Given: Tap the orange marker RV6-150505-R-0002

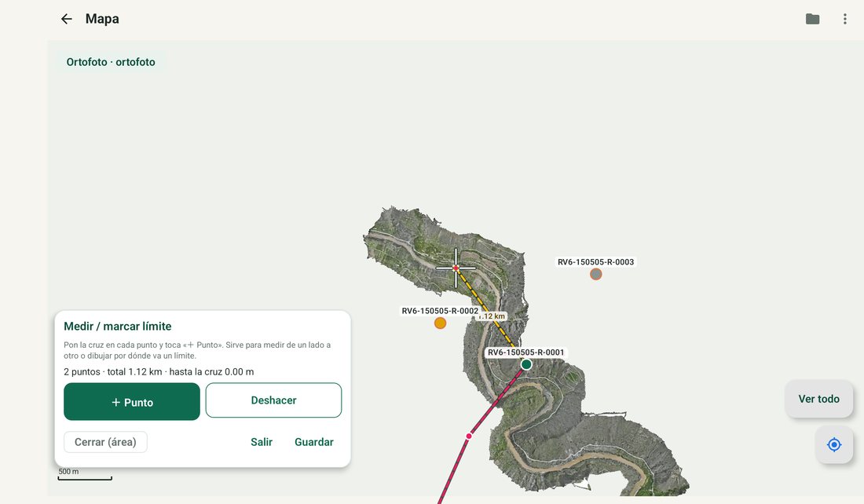Looking at the screenshot, I should tap(441, 323).
